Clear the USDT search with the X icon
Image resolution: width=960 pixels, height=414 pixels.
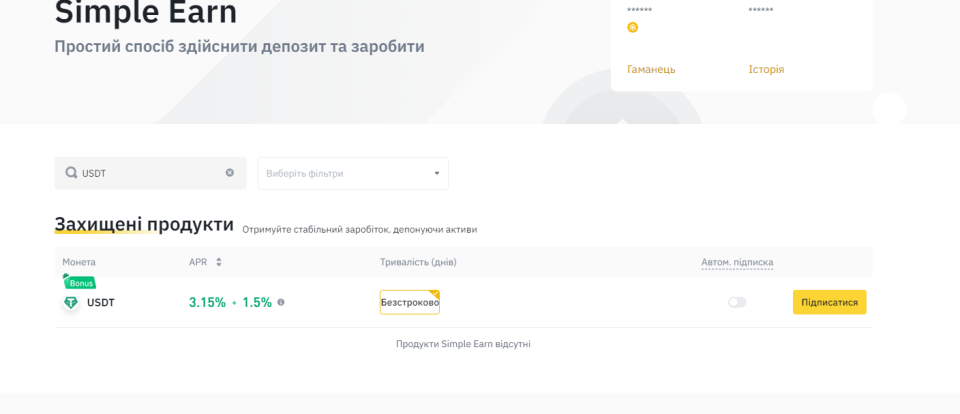click(x=229, y=173)
